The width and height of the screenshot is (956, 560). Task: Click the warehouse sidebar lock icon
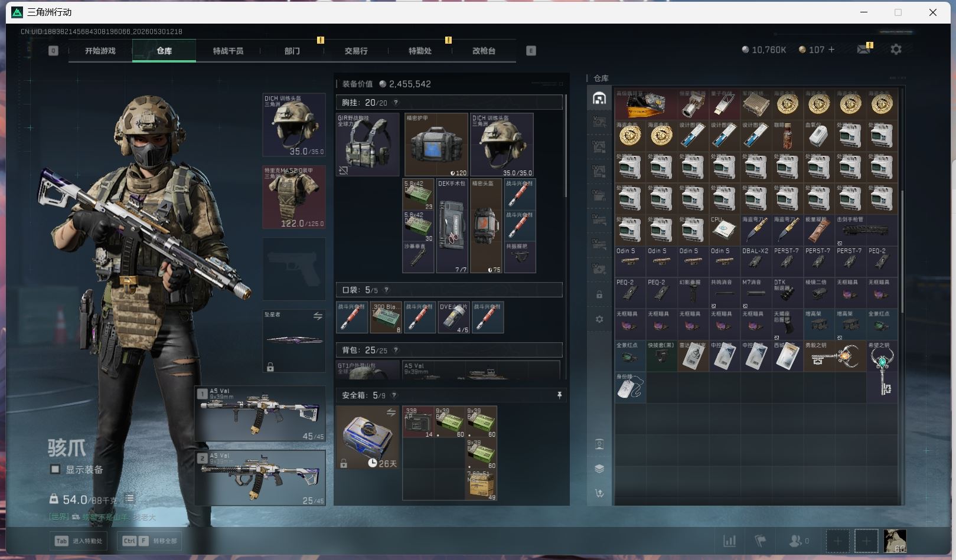point(599,294)
